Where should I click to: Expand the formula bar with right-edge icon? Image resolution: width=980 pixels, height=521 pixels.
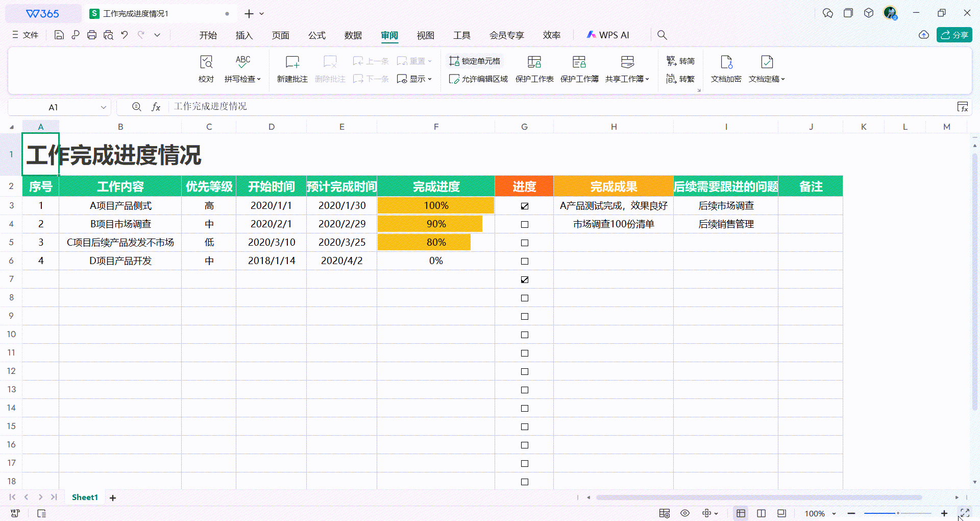tap(962, 107)
